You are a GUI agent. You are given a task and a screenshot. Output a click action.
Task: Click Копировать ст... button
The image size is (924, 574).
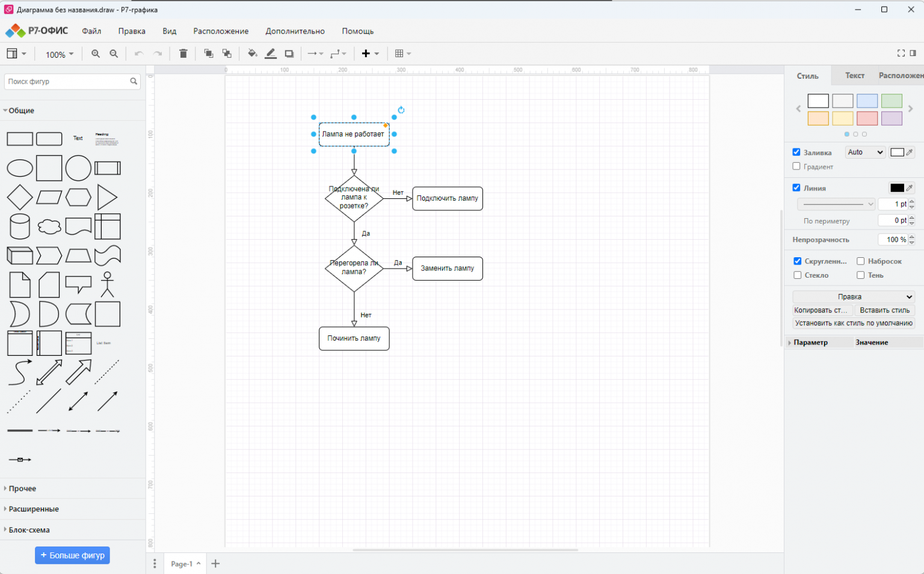[x=823, y=310]
